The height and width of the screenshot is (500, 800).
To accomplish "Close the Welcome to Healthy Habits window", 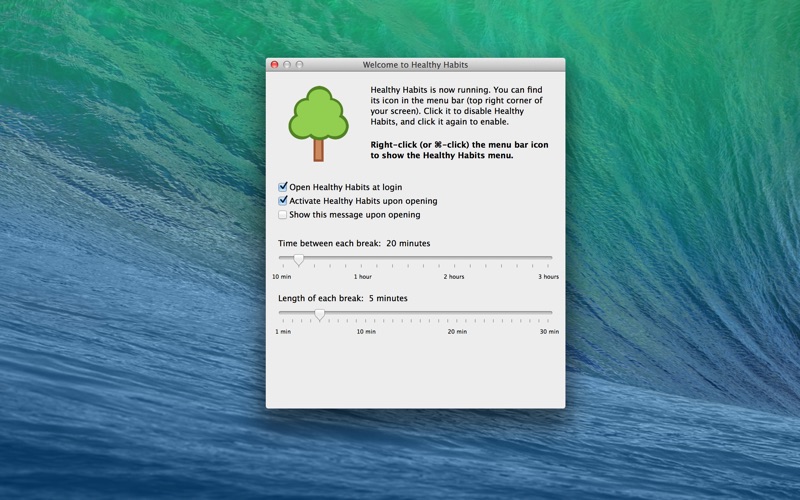I will point(274,65).
